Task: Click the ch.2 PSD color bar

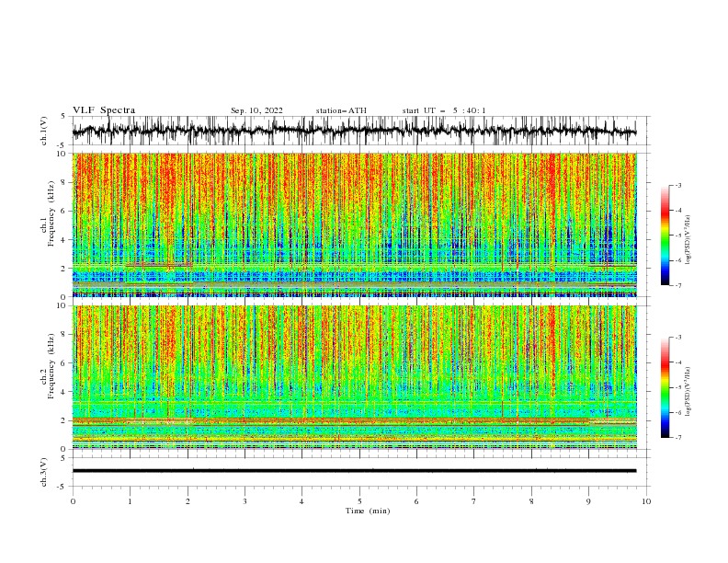Action: [665, 387]
